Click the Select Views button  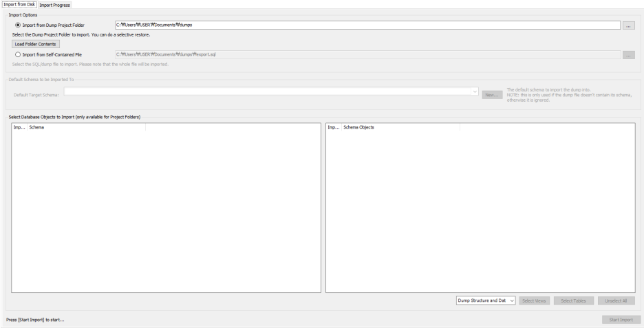[534, 300]
